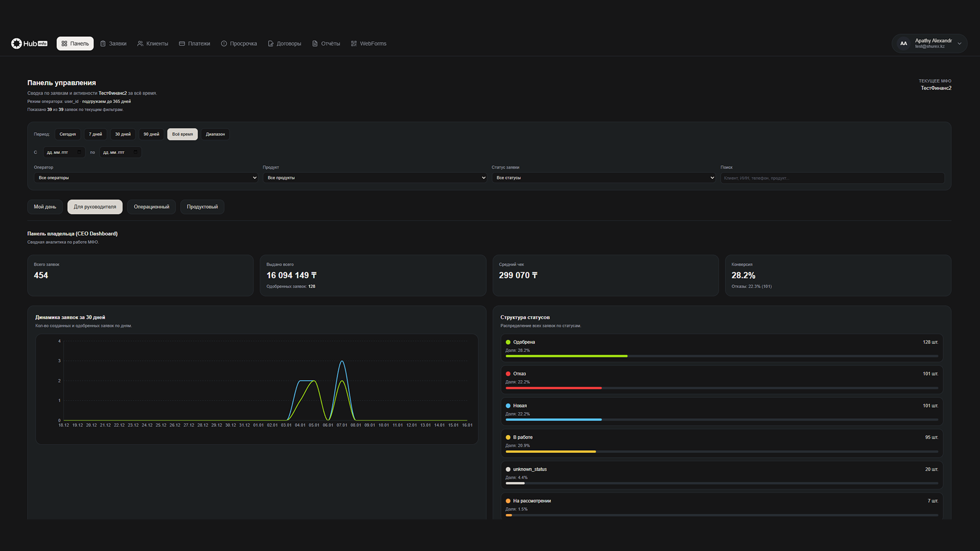This screenshot has height=551, width=980.
Task: Open Клиенты via its people icon
Action: click(140, 44)
